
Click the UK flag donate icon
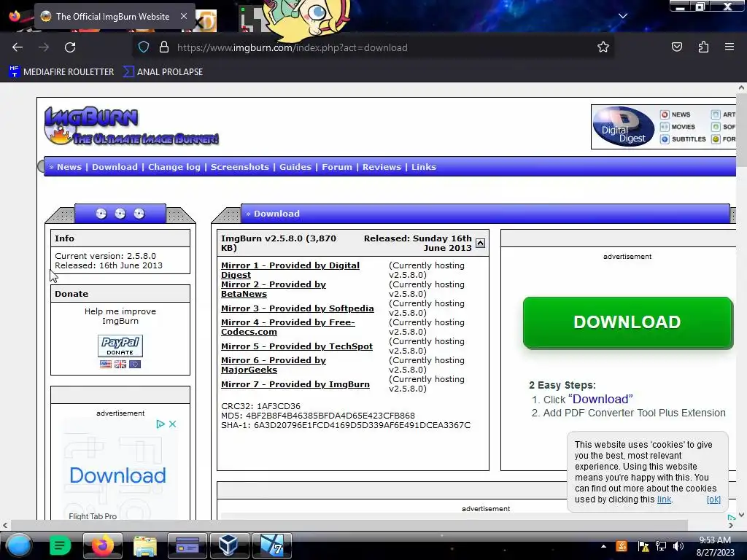click(x=120, y=365)
